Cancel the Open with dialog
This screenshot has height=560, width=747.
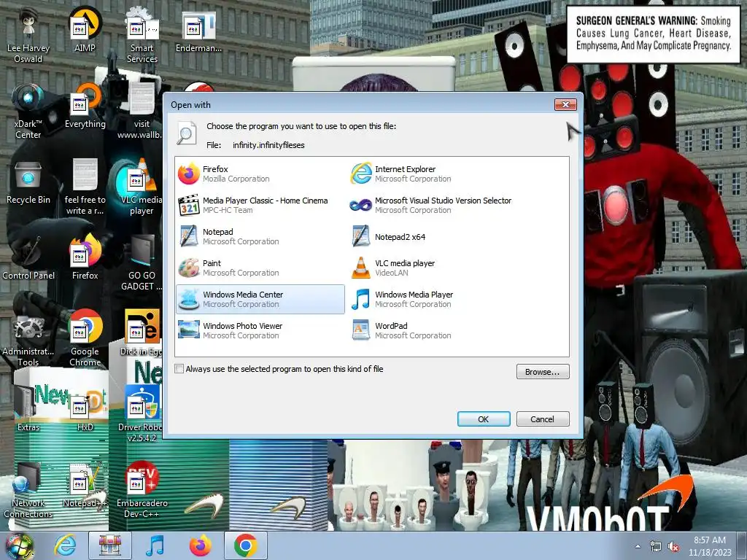pos(543,419)
